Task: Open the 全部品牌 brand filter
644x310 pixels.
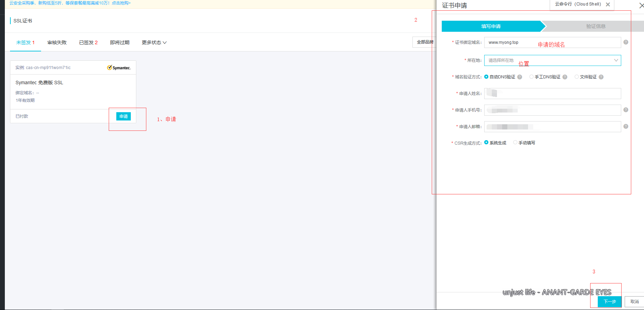Action: click(x=425, y=42)
